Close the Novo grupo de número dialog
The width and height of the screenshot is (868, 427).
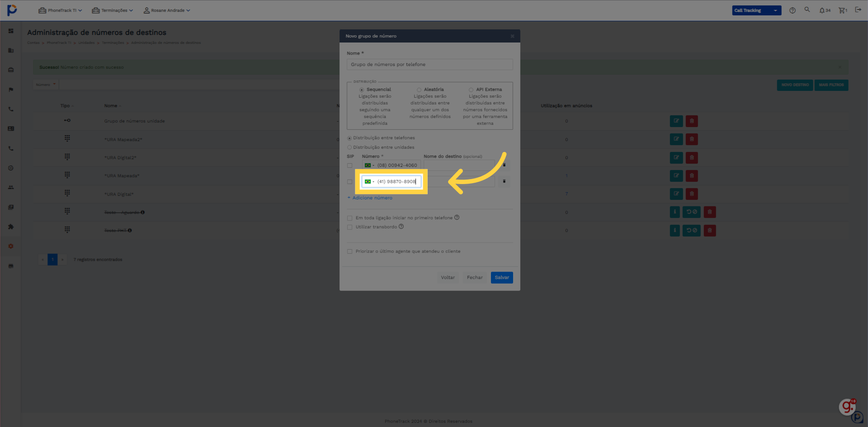512,36
